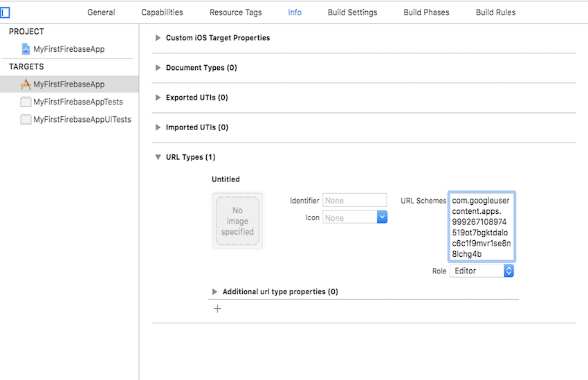Screen dimensions: 588x380
Task: Open the General tab
Action: tap(101, 12)
